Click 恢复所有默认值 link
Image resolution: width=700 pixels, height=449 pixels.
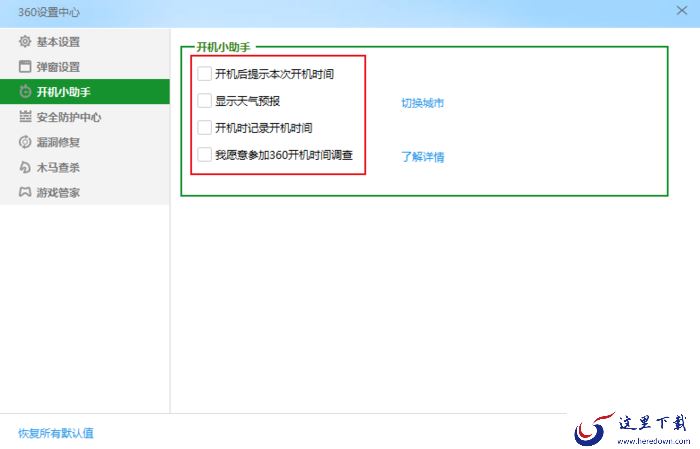(x=56, y=433)
